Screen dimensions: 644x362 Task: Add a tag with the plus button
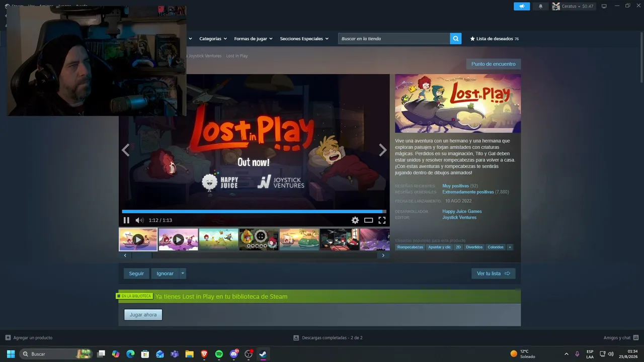(x=510, y=247)
